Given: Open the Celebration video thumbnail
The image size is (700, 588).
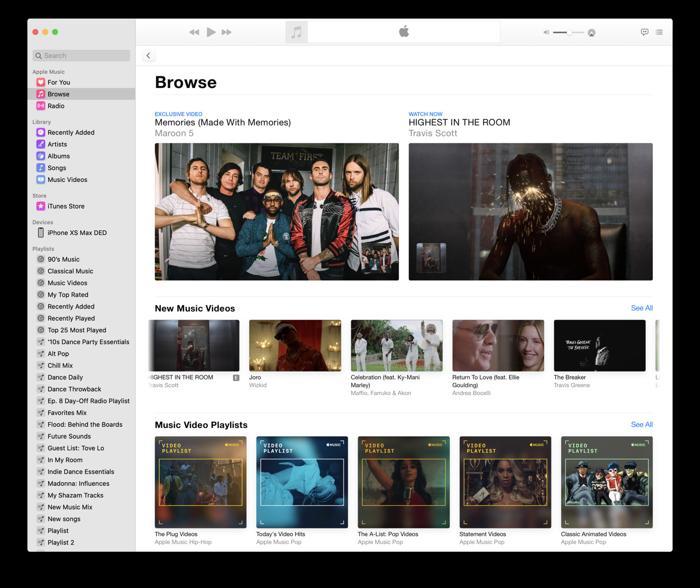Looking at the screenshot, I should (x=397, y=345).
